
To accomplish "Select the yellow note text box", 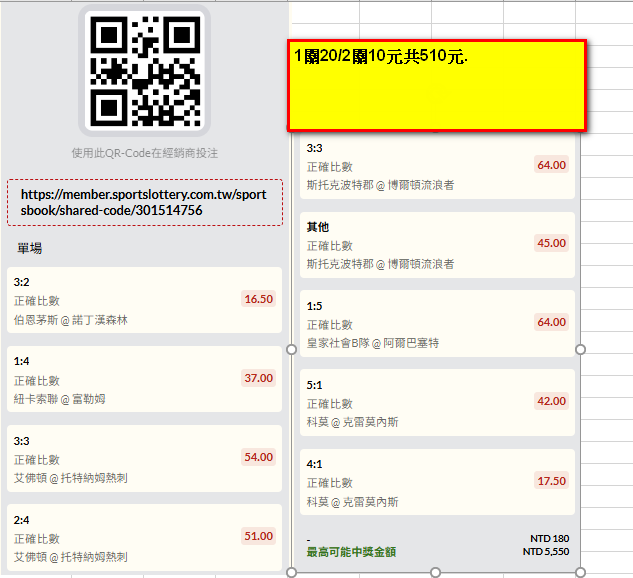I will tap(437, 85).
